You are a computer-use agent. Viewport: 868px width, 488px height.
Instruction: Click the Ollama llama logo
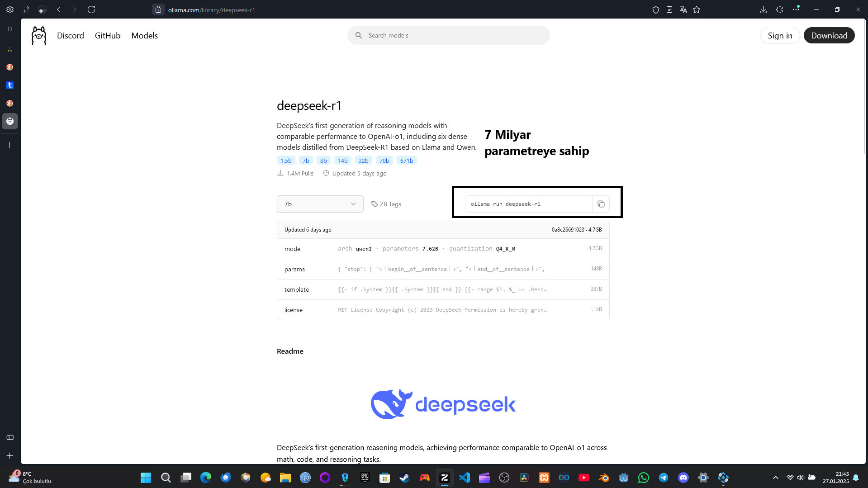(39, 36)
